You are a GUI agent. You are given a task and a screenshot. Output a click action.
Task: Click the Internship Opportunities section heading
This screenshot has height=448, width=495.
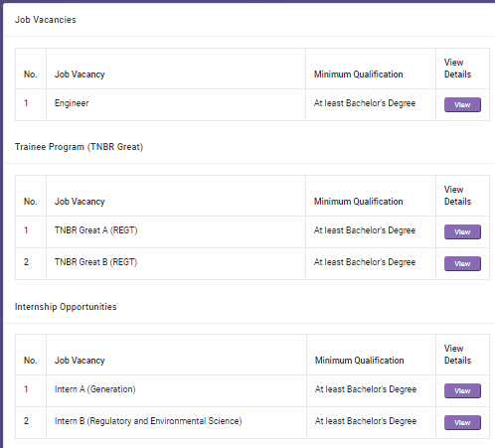[x=66, y=307]
